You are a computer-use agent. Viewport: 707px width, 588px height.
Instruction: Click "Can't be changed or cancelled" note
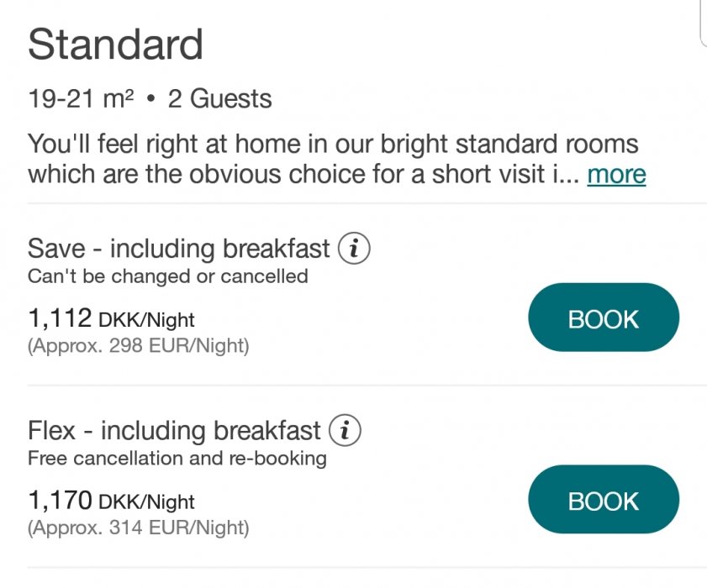point(168,276)
